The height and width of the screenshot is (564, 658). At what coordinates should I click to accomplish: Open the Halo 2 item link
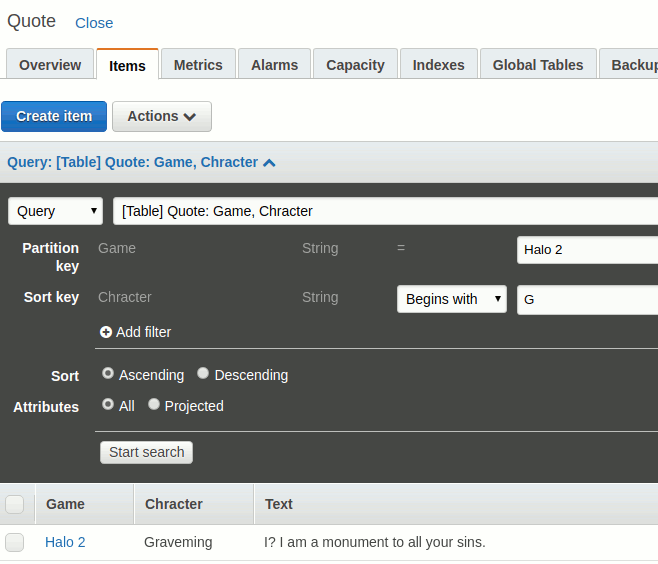tap(65, 542)
